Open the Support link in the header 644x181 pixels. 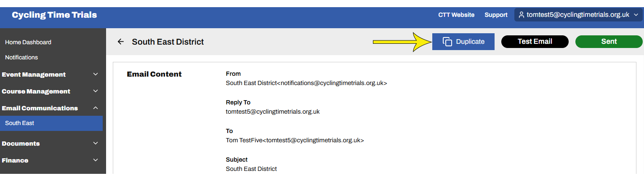click(496, 15)
